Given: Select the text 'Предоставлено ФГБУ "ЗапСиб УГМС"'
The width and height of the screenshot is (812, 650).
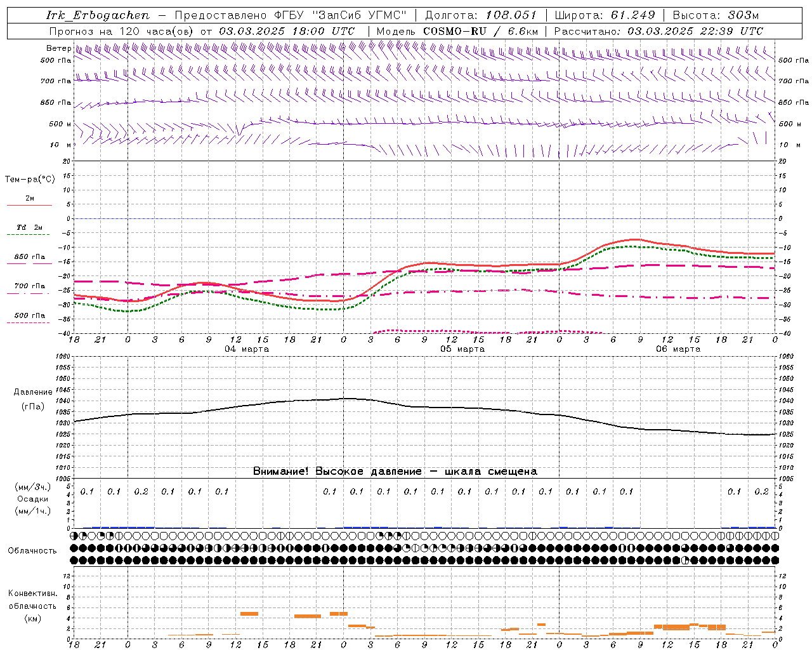Looking at the screenshot, I should point(291,15).
